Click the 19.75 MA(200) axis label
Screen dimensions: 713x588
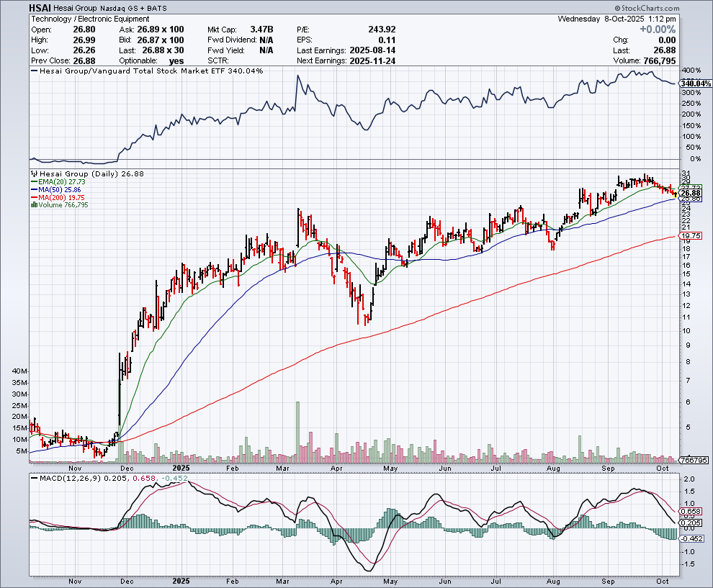(x=691, y=236)
